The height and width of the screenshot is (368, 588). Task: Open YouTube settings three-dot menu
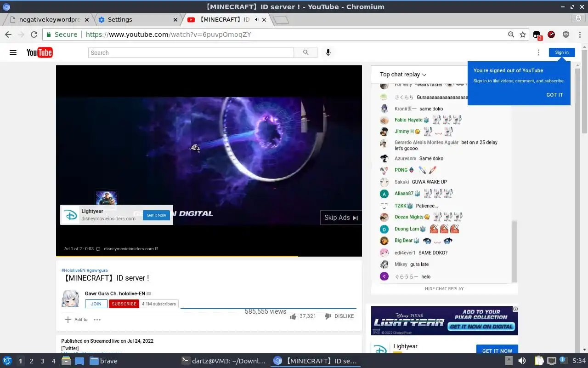(x=538, y=52)
